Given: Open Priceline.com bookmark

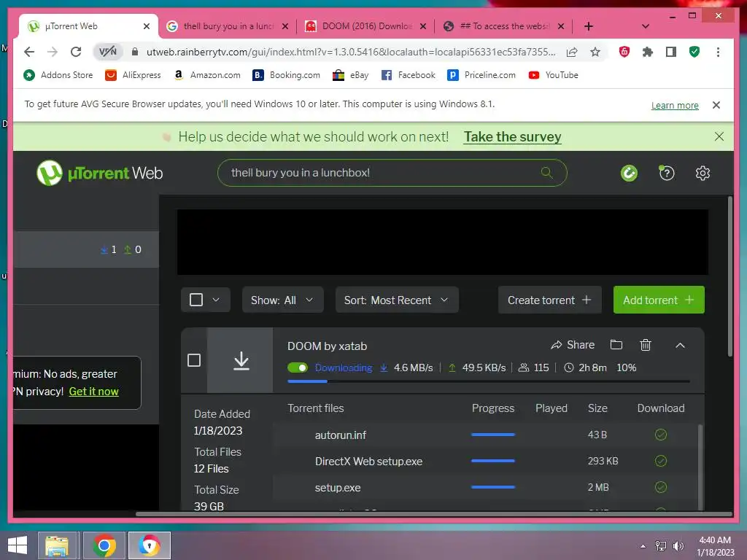Looking at the screenshot, I should pyautogui.click(x=481, y=75).
